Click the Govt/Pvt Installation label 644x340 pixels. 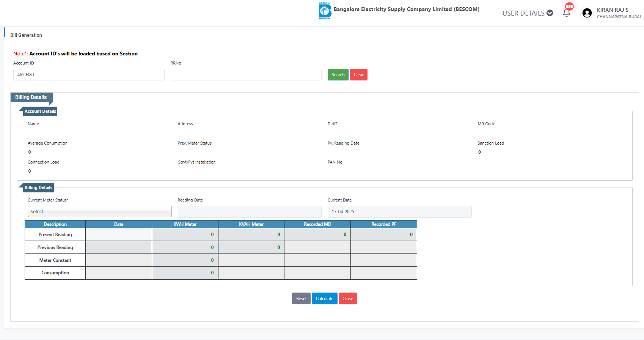click(196, 162)
